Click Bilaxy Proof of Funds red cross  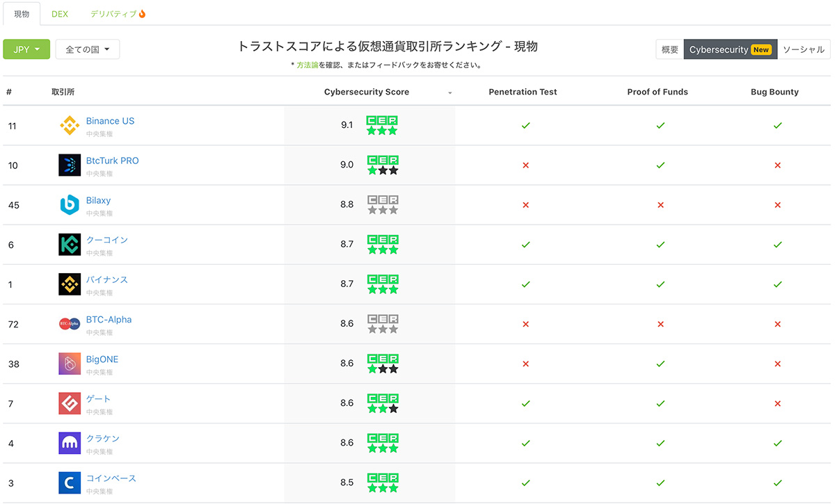click(660, 205)
